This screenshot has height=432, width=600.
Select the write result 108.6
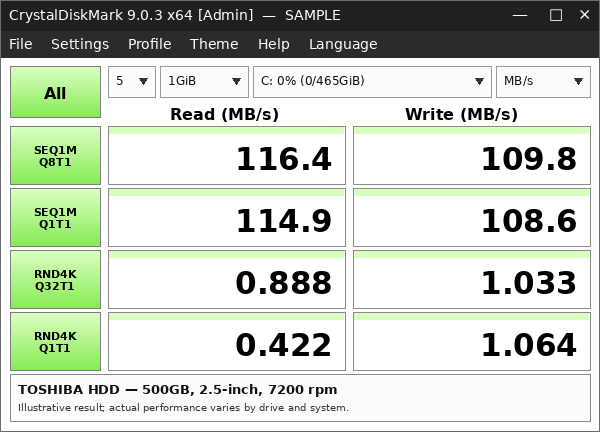pyautogui.click(x=472, y=218)
